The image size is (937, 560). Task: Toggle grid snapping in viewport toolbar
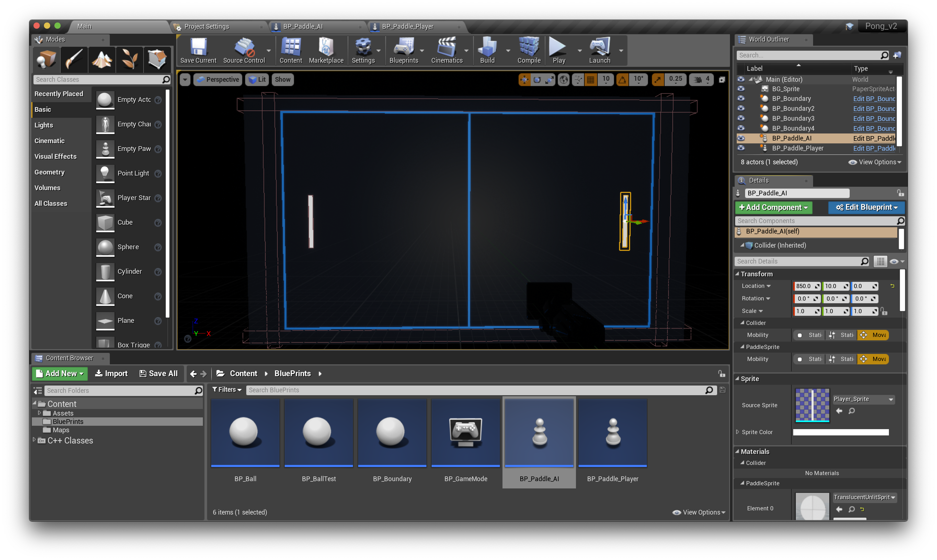click(590, 80)
